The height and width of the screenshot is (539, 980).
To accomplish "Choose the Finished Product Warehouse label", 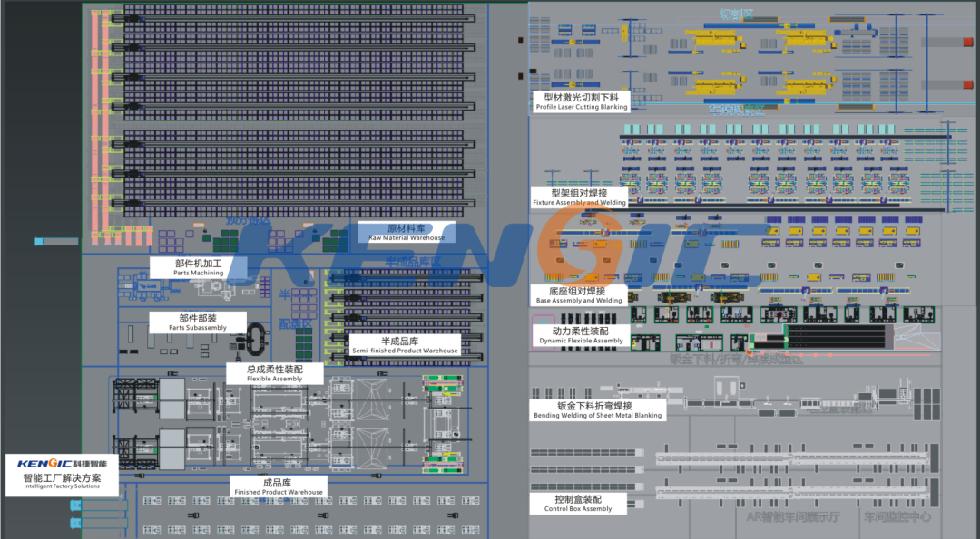I will click(x=278, y=487).
